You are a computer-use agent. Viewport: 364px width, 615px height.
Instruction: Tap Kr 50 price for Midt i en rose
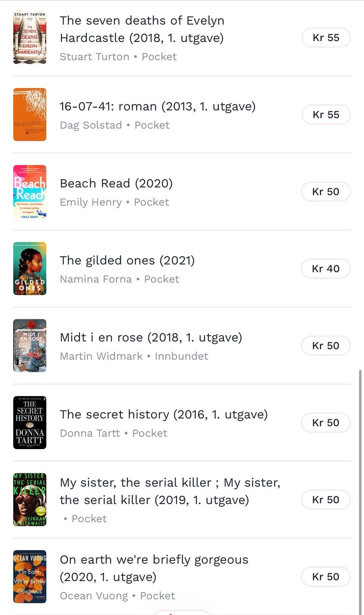click(x=325, y=345)
